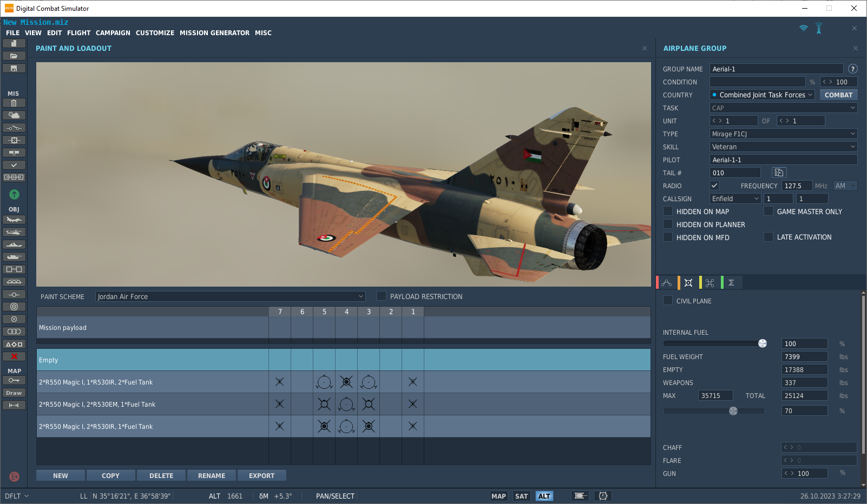
Task: Click the open mission folder icon
Action: pos(14,56)
